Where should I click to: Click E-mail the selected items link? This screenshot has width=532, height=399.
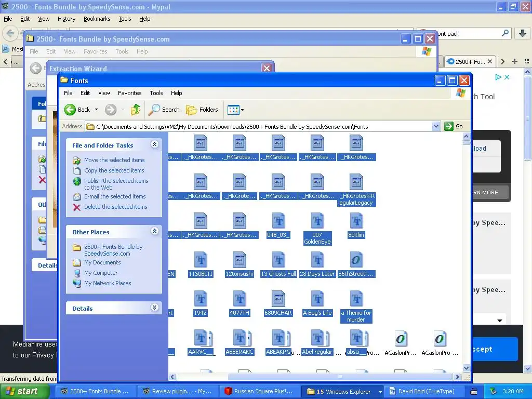coord(115,196)
